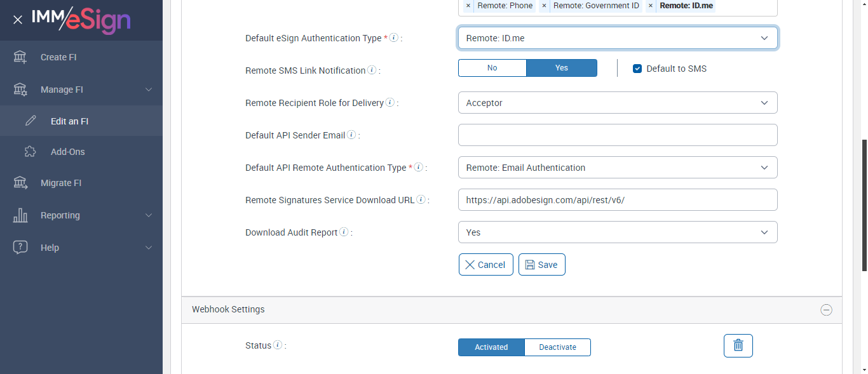Deactivate the webhook status
This screenshot has height=374, width=868.
click(557, 347)
